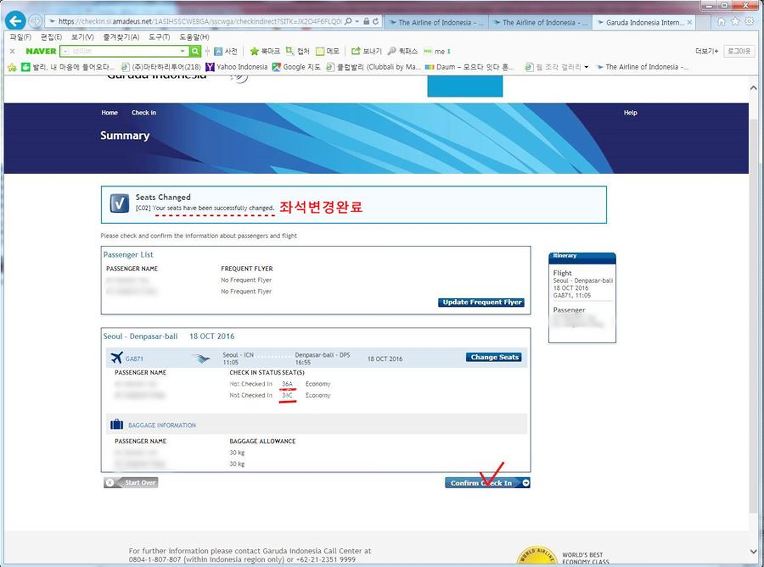Screen dimensions: 764x567
Task: Open the browser home icon
Action: click(722, 21)
